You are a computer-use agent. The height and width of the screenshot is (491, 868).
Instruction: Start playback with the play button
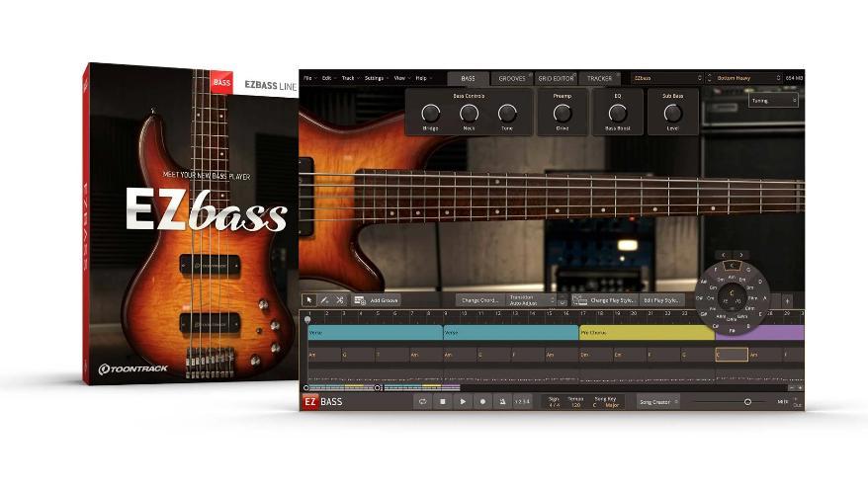[x=463, y=402]
